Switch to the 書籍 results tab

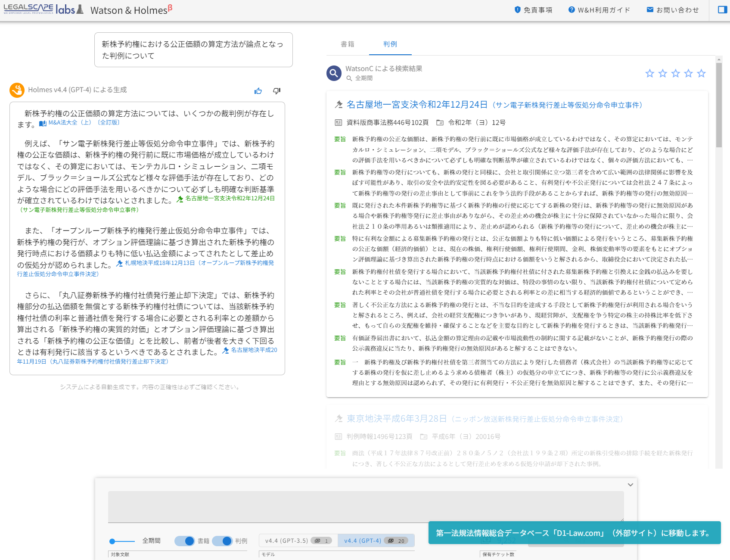tap(348, 44)
